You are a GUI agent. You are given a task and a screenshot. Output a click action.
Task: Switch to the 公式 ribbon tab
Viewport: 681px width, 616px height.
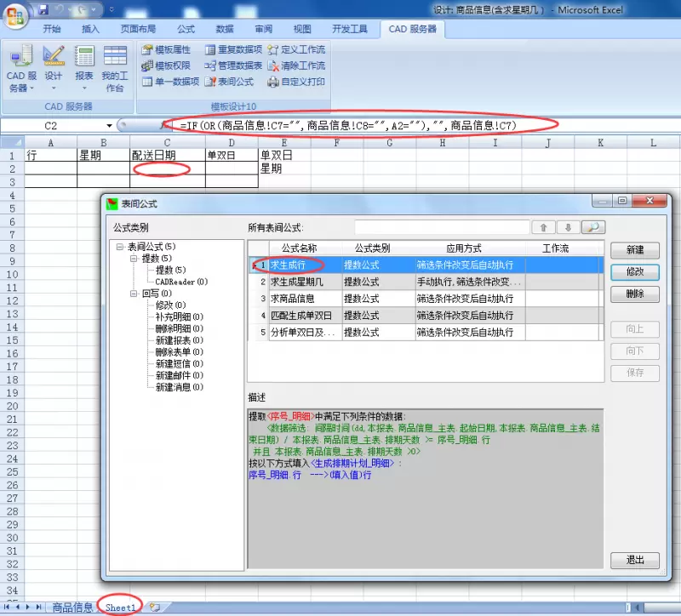coord(186,28)
